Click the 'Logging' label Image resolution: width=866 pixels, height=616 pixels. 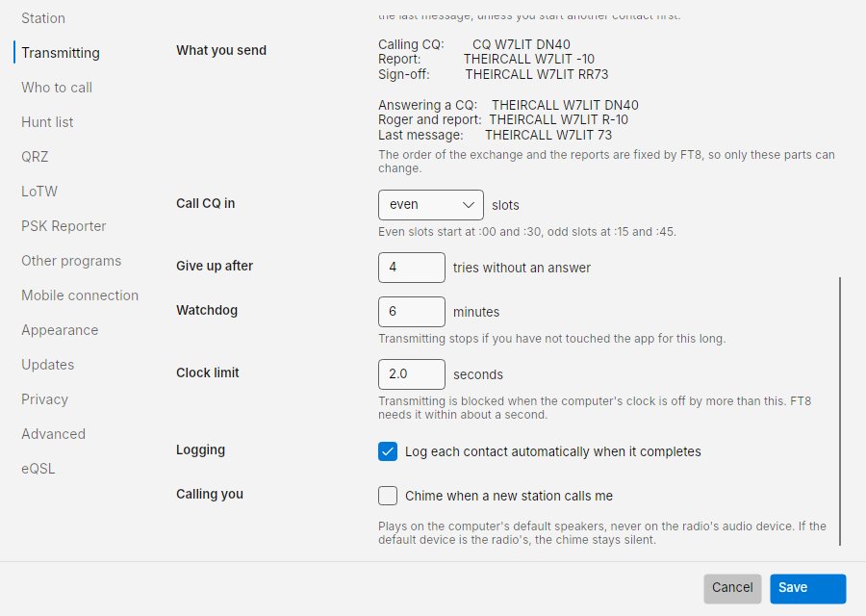[x=200, y=449]
